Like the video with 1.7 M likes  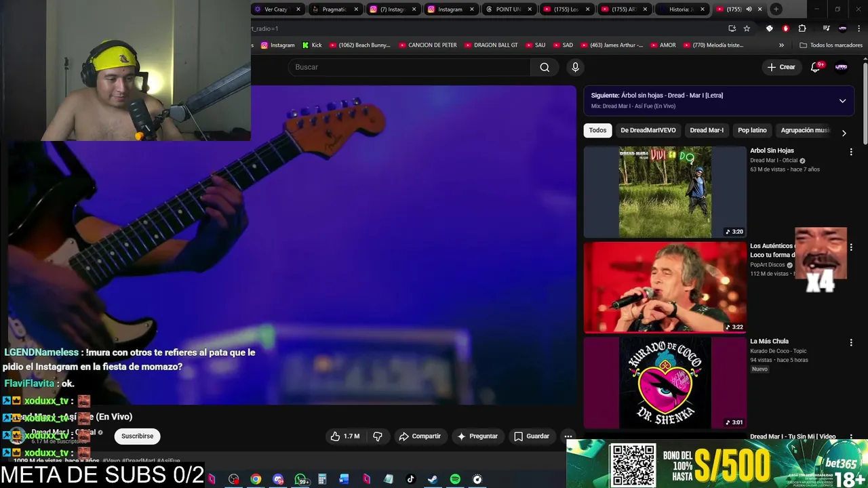345,436
